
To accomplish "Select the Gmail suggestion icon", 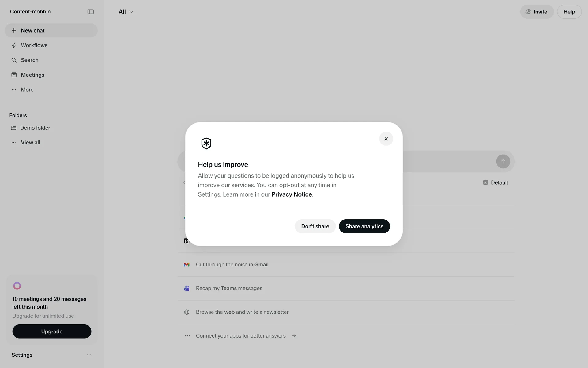I will [x=187, y=265].
